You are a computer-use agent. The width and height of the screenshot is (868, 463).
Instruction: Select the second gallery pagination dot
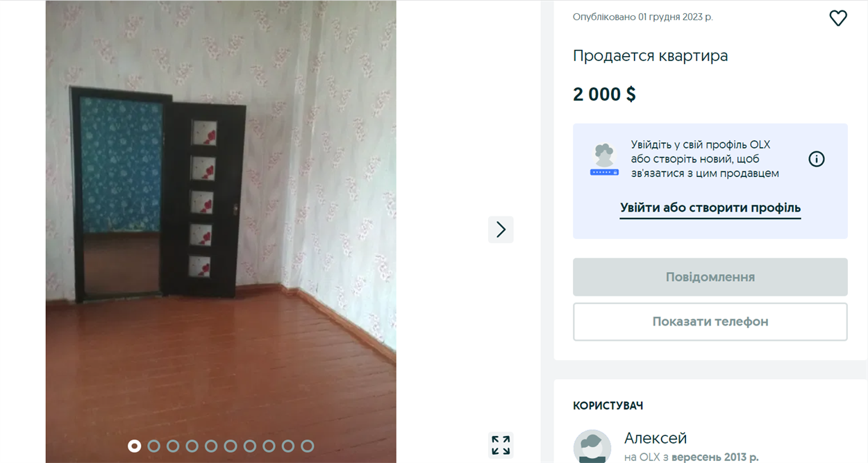(x=154, y=446)
